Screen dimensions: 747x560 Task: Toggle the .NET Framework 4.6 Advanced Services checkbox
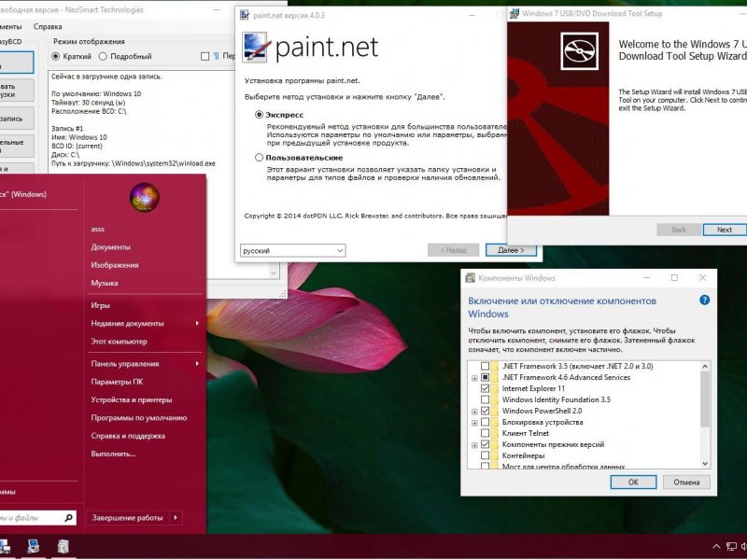(x=485, y=377)
